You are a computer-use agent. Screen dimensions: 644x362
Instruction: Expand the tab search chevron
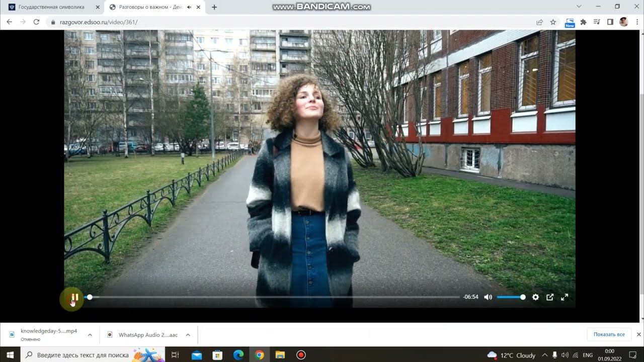click(x=580, y=7)
